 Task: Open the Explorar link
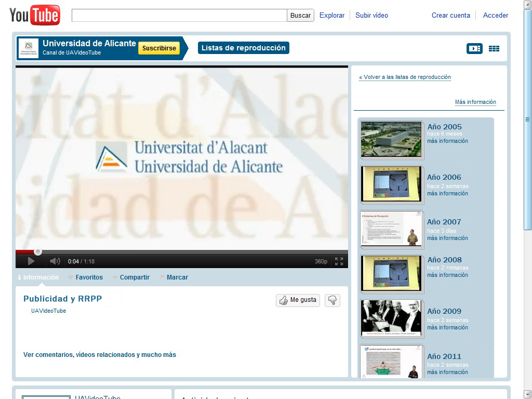point(332,15)
